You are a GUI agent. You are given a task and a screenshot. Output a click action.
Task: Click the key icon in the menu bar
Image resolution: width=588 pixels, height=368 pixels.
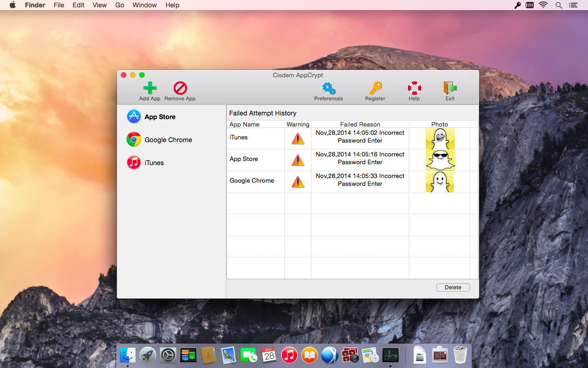click(517, 5)
